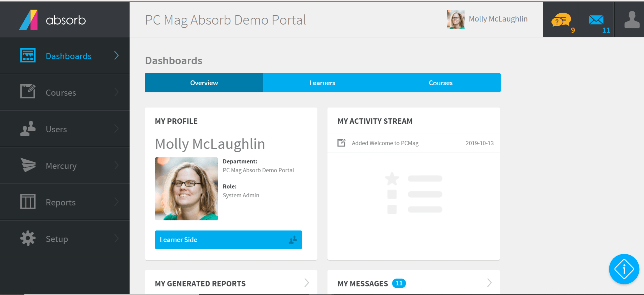Select Mercury in the sidebar
Viewport: 644px width, 295px height.
(x=65, y=165)
